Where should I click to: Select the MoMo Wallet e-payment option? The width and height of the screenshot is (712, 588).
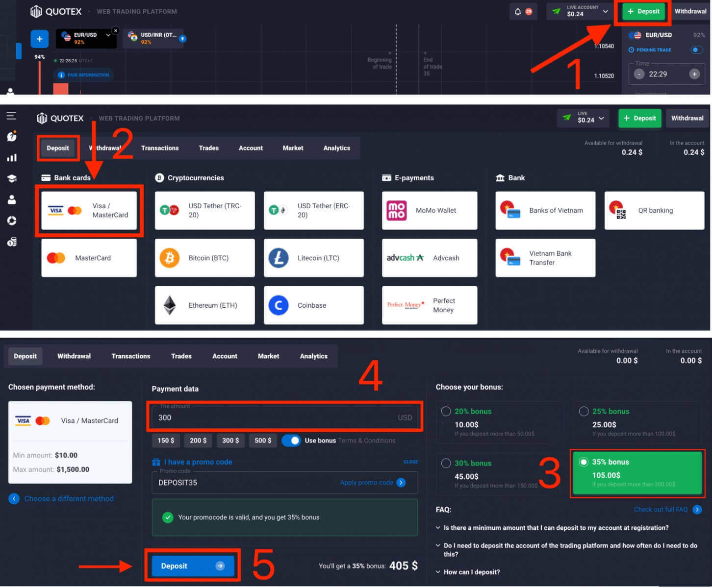429,210
